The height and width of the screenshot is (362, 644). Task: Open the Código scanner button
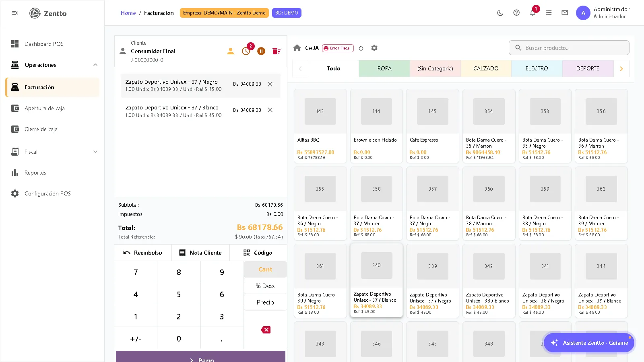tap(258, 253)
